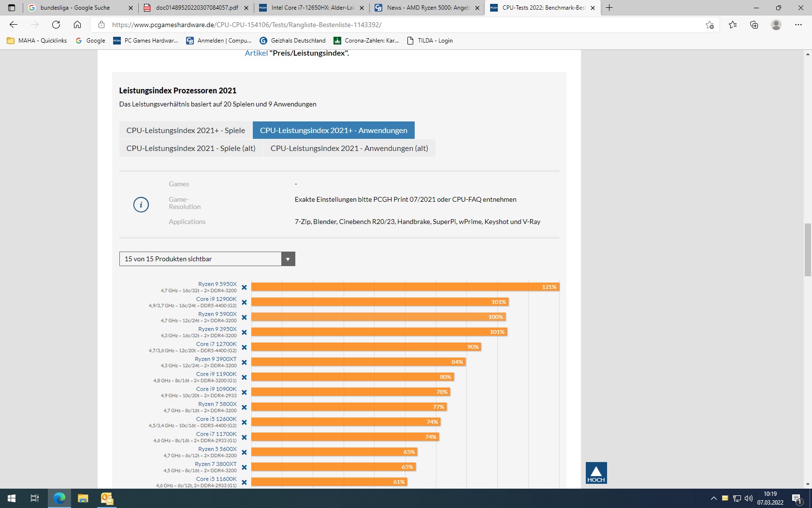Image resolution: width=812 pixels, height=508 pixels.
Task: Open the 15 von 15 Produkten dropdown
Action: pos(207,259)
